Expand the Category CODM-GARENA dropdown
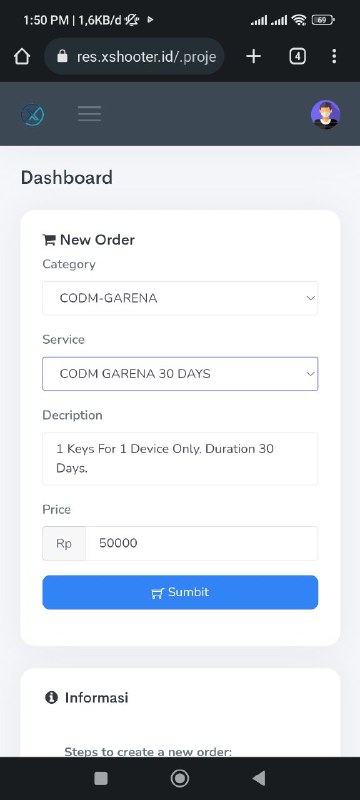The image size is (360, 800). pyautogui.click(x=180, y=298)
